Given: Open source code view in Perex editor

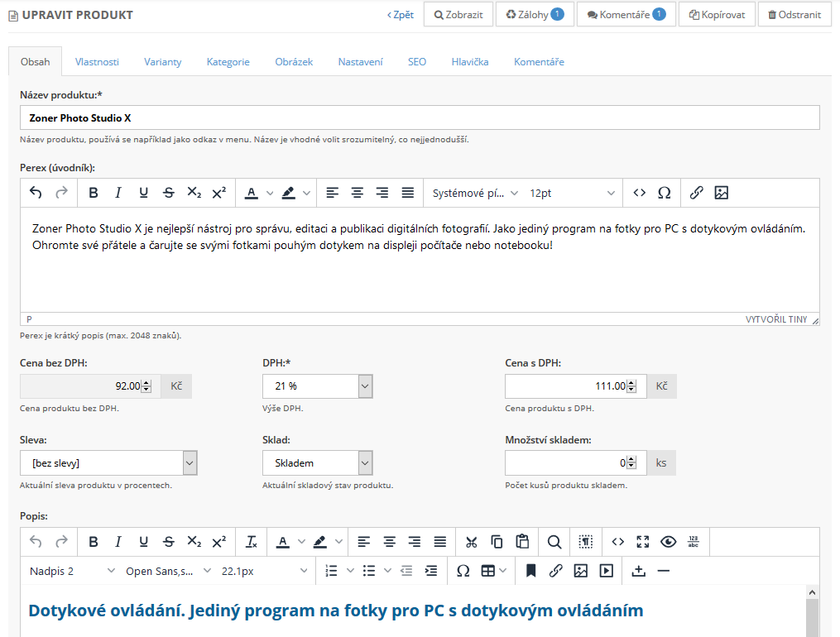Looking at the screenshot, I should coord(639,193).
